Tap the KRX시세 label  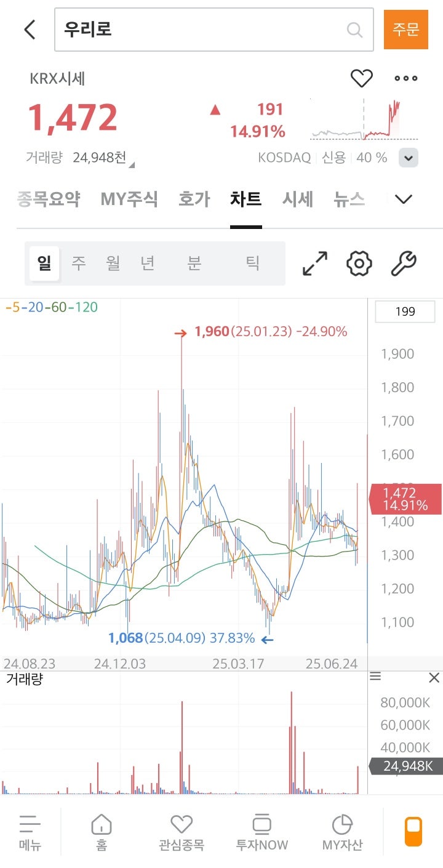click(57, 78)
